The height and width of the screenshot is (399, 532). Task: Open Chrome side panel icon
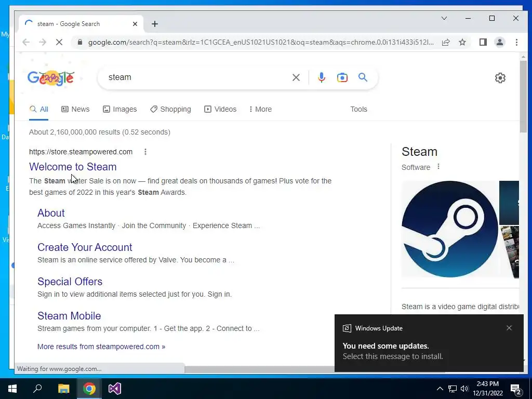pyautogui.click(x=483, y=42)
